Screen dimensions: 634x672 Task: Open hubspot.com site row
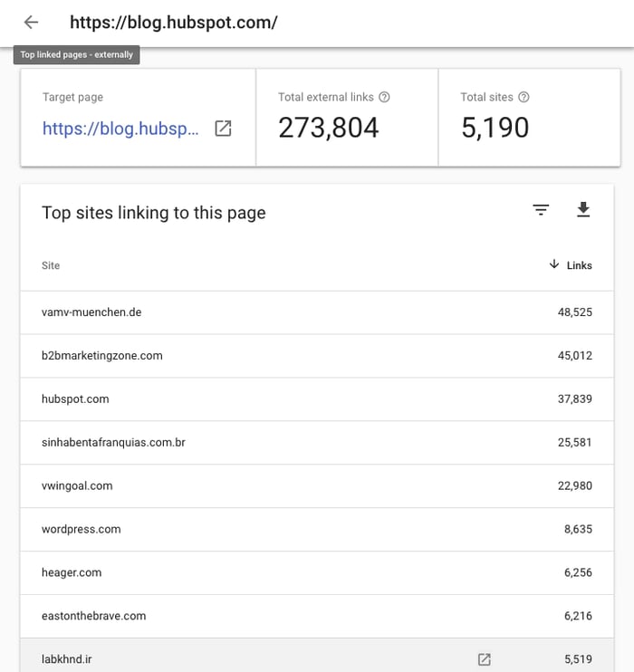[75, 399]
